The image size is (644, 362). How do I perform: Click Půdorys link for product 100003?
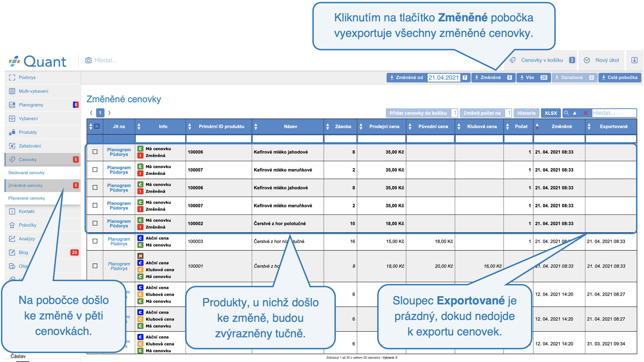[119, 244]
